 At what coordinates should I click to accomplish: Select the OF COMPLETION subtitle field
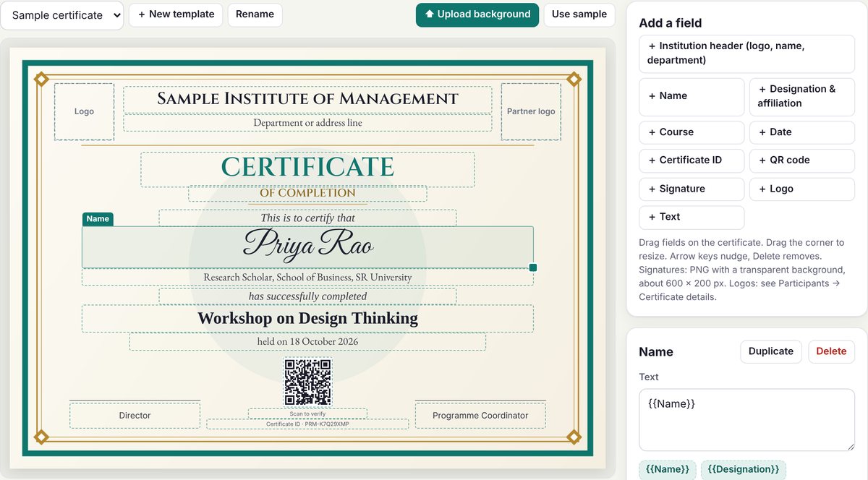click(307, 193)
